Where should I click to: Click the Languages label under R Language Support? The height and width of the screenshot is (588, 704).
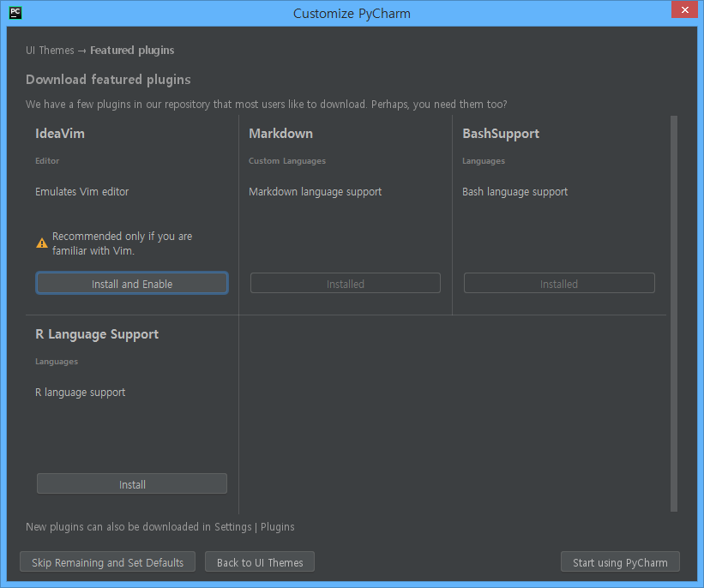[57, 362]
